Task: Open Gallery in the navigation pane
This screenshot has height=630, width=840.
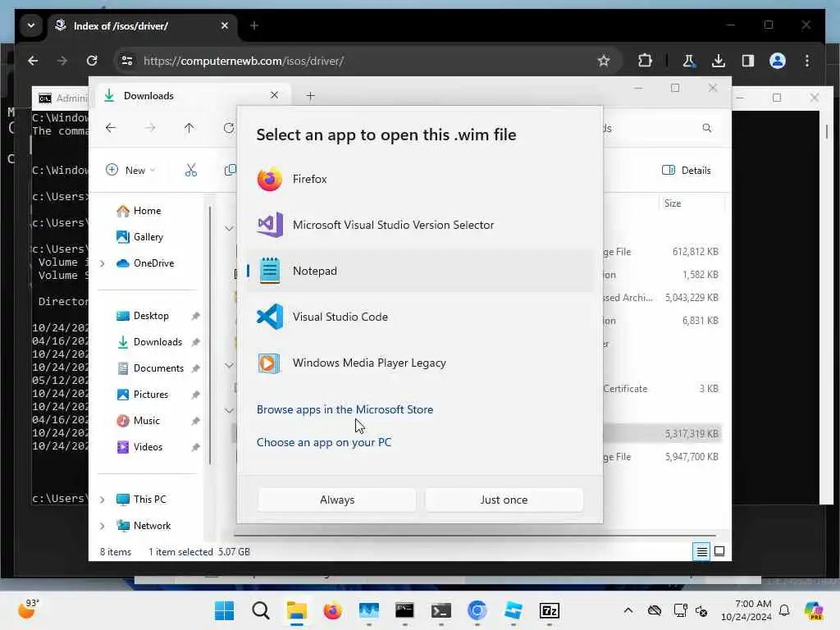Action: pyautogui.click(x=139, y=237)
